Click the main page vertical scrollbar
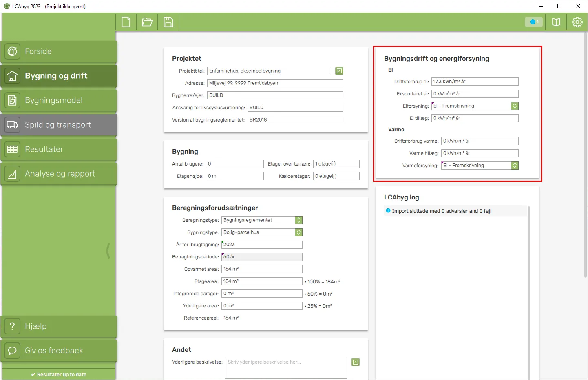 pyautogui.click(x=586, y=155)
